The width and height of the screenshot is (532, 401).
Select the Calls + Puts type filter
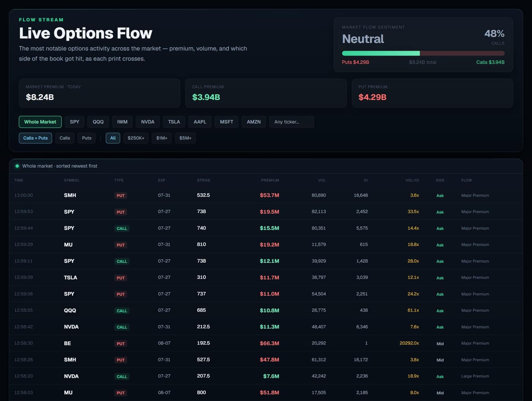tap(35, 138)
